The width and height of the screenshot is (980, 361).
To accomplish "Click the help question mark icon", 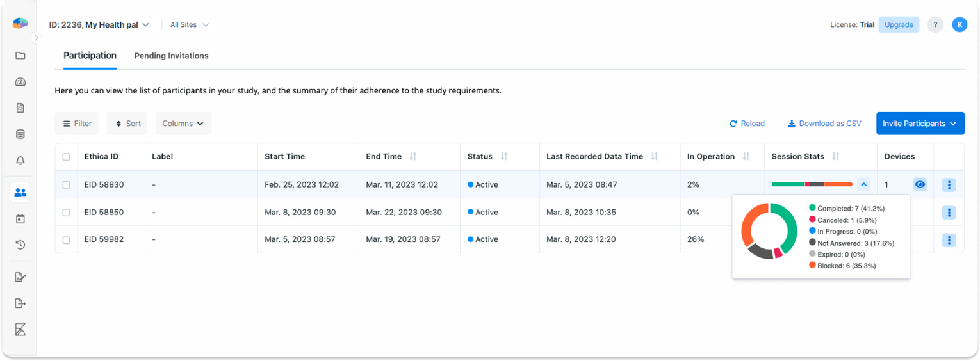I will pos(935,24).
